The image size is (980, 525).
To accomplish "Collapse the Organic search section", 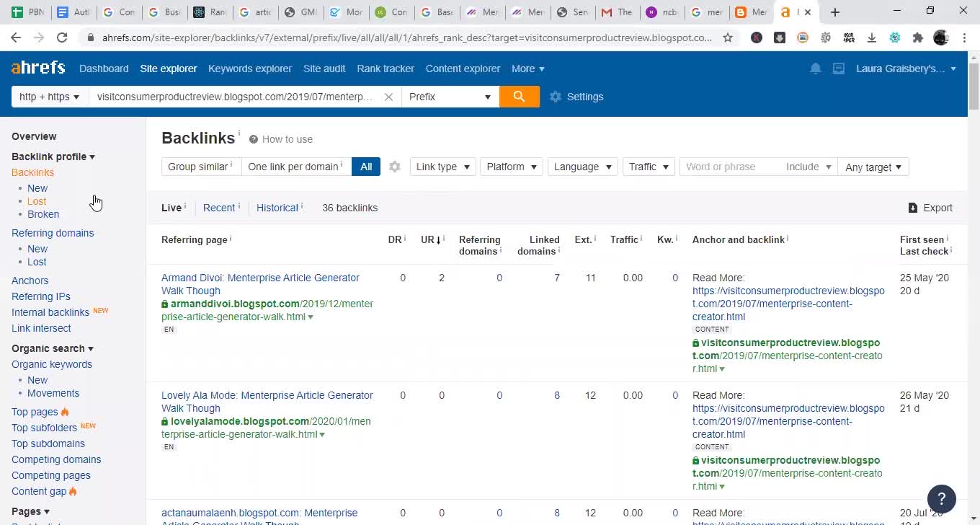I will [x=53, y=348].
